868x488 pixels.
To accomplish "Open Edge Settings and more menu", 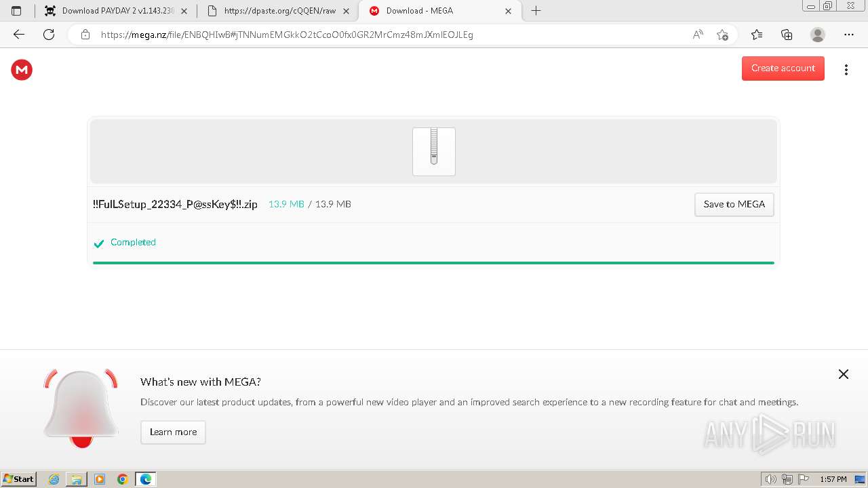I will point(849,35).
